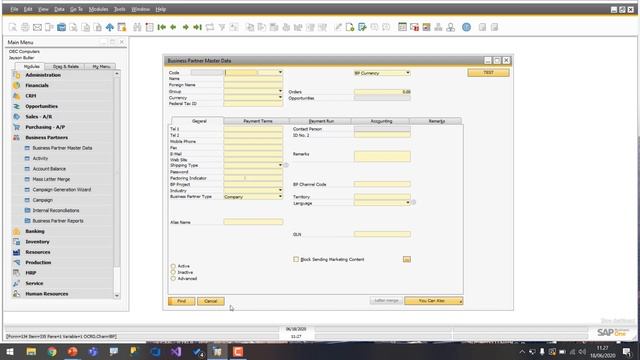The width and height of the screenshot is (640, 360).
Task: Click the users toolbar icon beside globe
Action: [451, 27]
